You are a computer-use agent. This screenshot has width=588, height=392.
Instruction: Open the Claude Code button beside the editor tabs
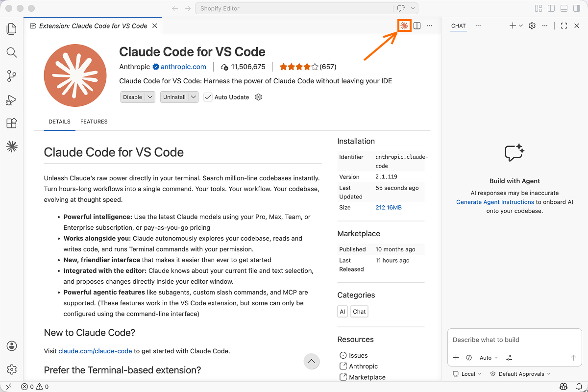[404, 25]
